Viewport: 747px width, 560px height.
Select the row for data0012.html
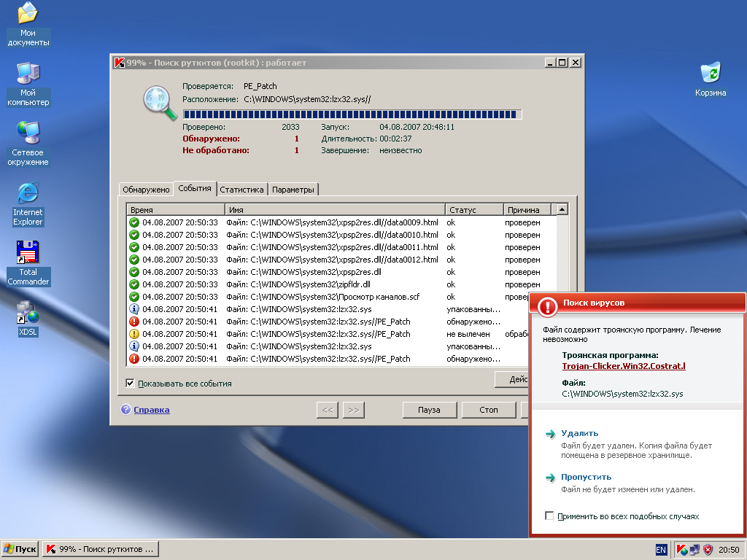point(341,260)
